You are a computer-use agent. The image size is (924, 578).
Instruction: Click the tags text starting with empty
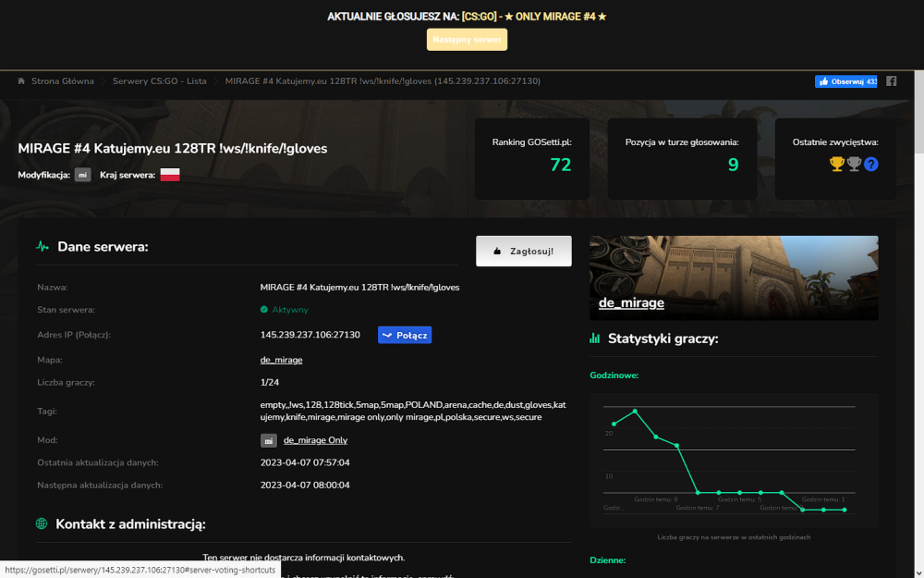pos(413,412)
